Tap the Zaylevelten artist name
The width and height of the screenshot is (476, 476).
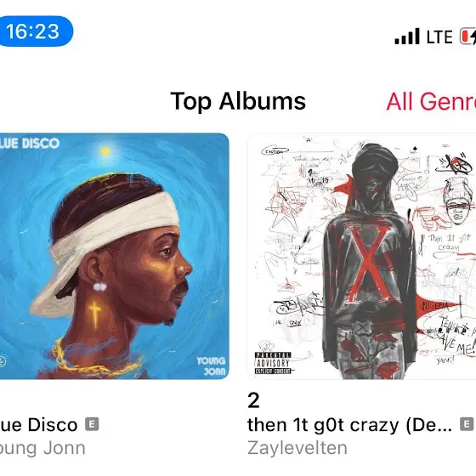coord(297,448)
